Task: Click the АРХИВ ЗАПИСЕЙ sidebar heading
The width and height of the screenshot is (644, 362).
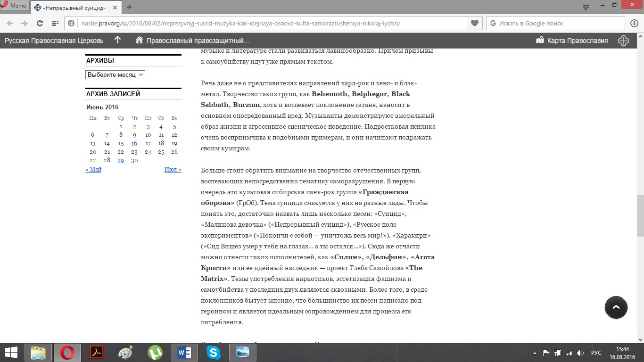Action: (113, 94)
